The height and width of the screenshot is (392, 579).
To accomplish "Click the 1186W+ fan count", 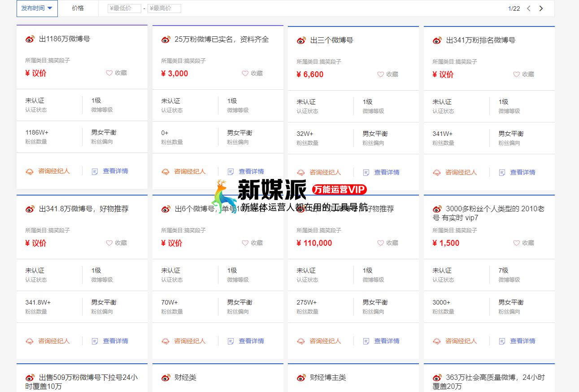I will point(37,133).
